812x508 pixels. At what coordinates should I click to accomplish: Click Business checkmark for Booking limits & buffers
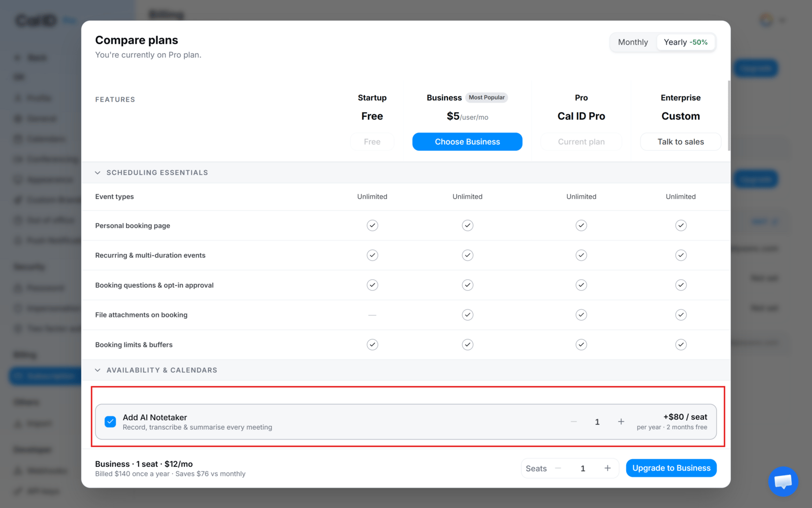[x=467, y=345]
